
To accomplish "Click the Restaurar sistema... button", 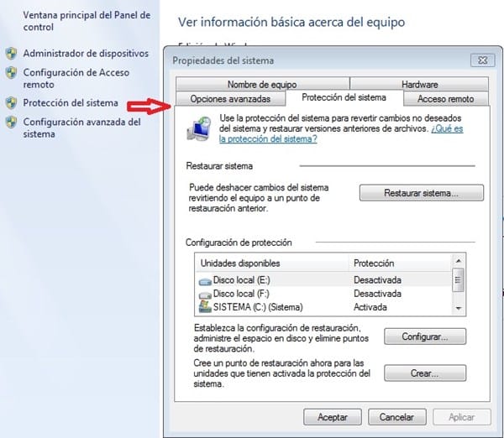I will tap(422, 193).
